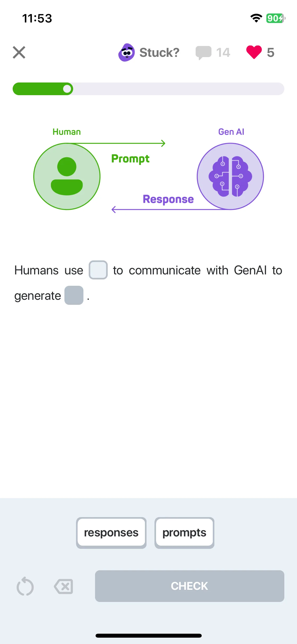Click the backspace delete icon
The width and height of the screenshot is (297, 644).
click(x=63, y=587)
